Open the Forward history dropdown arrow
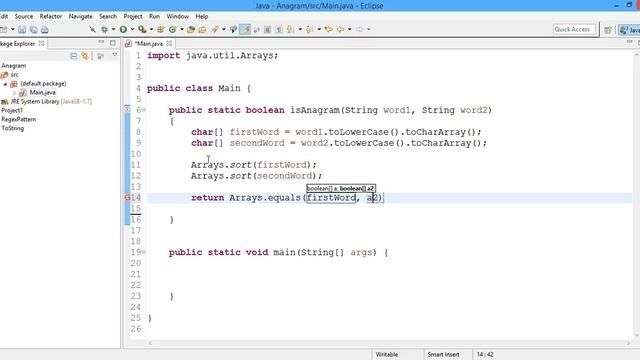 (368, 29)
